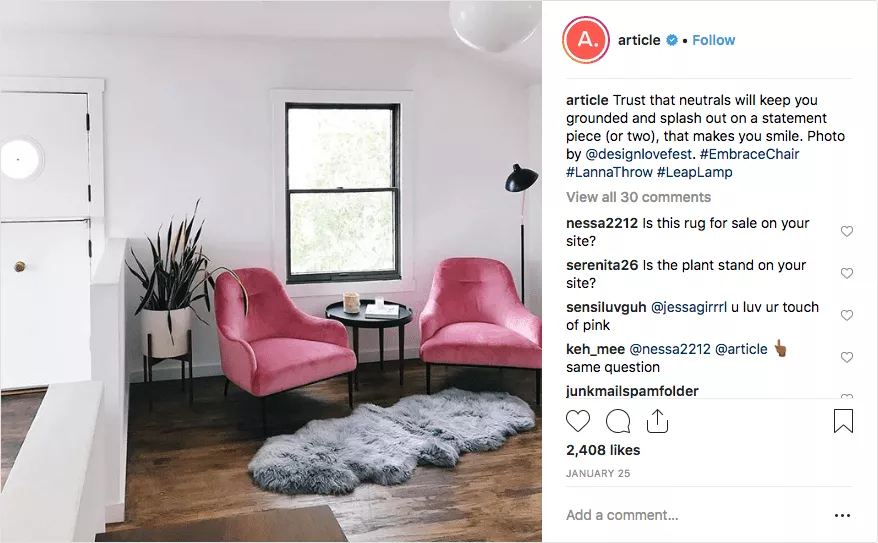Open the three-dot more options menu

coord(842,516)
